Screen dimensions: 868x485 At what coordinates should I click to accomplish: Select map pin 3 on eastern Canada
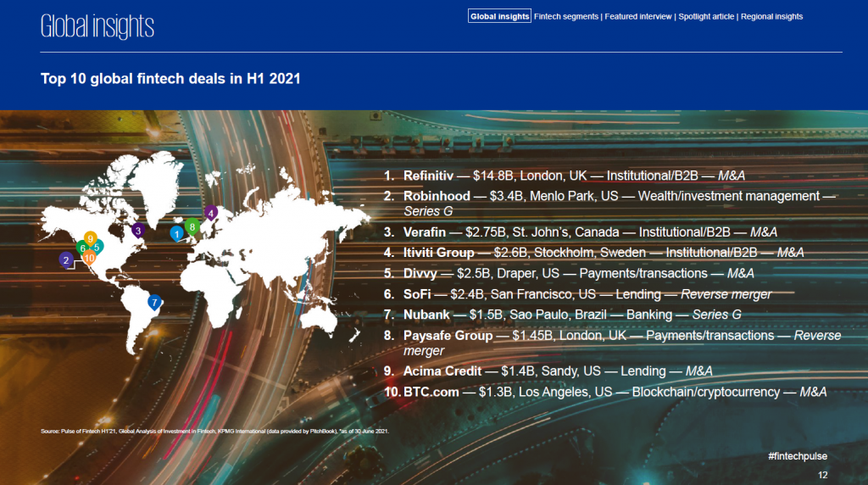[x=138, y=230]
